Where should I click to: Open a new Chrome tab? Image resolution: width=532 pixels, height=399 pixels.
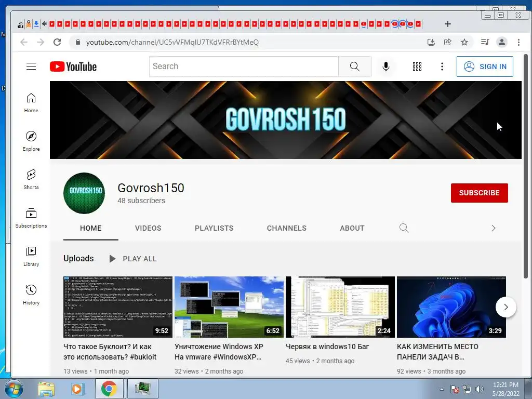(448, 24)
